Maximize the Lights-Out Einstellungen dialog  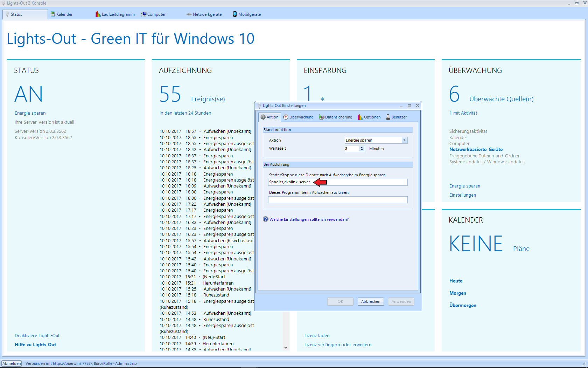point(409,105)
